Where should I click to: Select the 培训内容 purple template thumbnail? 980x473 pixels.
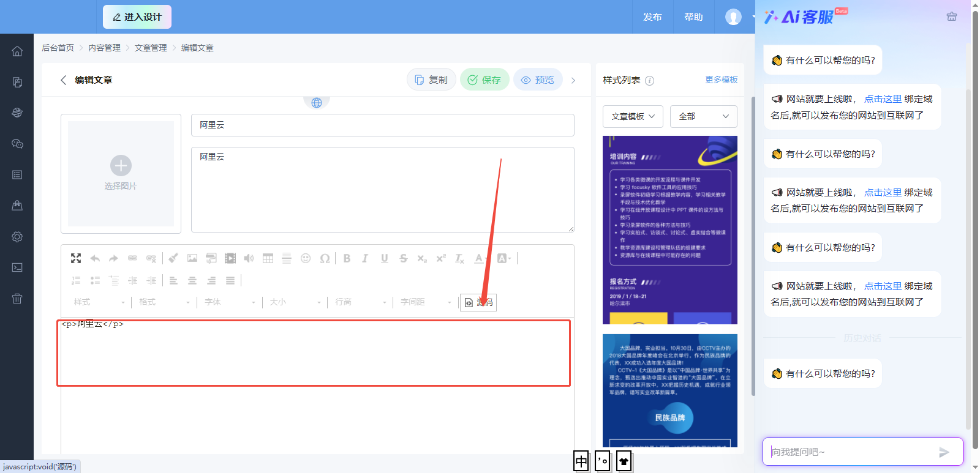coord(670,230)
